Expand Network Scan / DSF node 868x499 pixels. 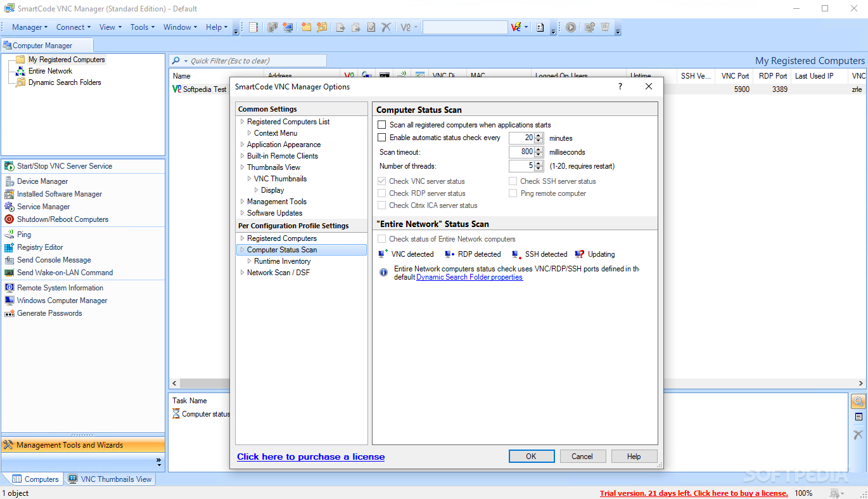[242, 273]
